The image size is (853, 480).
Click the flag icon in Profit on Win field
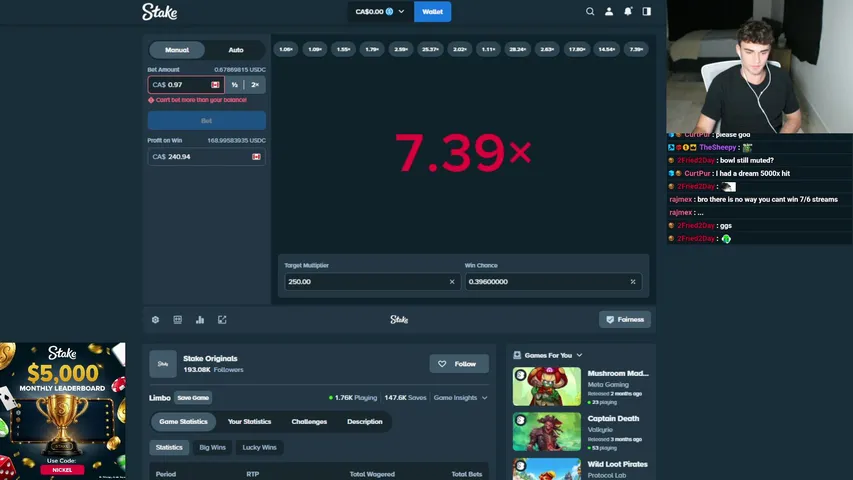[x=256, y=157]
